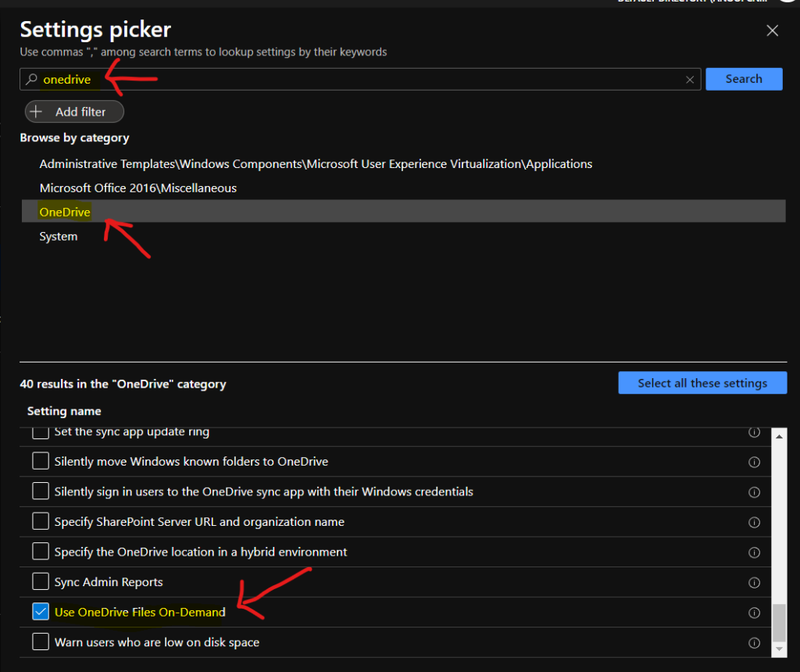The width and height of the screenshot is (800, 672).
Task: Check Specify SharePoint Server URL and organization name
Action: tap(41, 521)
